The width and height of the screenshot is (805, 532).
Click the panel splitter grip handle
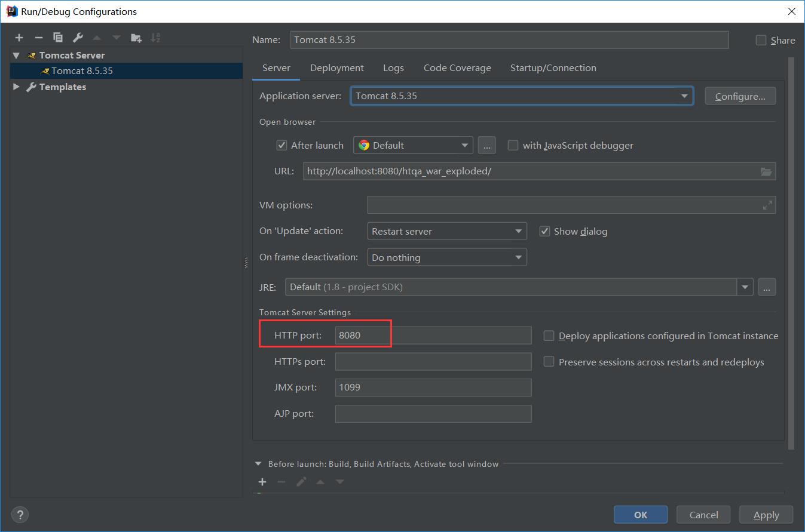[x=246, y=263]
